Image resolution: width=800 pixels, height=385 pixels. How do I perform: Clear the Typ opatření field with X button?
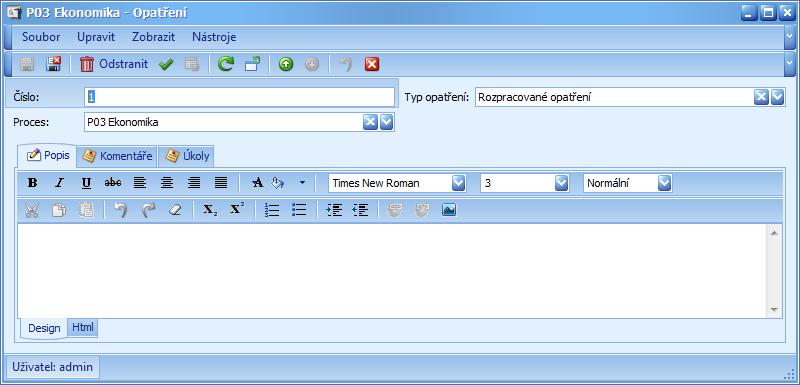pyautogui.click(x=761, y=97)
